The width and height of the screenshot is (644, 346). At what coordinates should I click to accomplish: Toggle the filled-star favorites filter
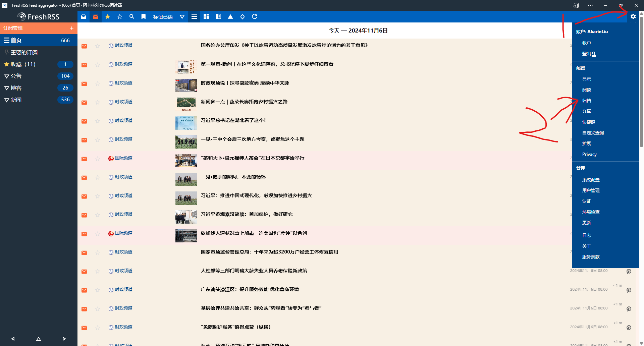[108, 16]
